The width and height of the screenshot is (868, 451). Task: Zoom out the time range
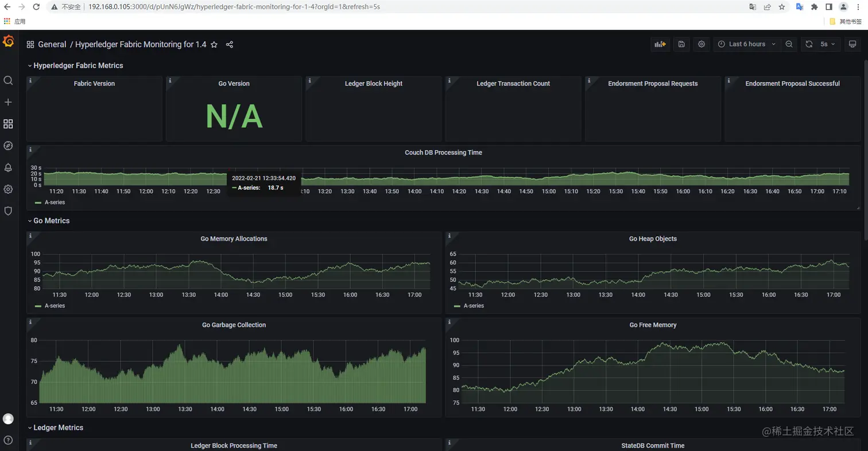789,44
